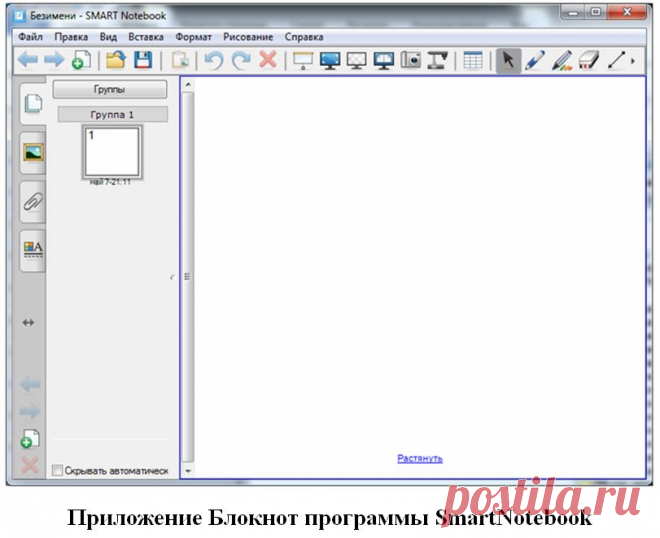Undo the last action

click(214, 60)
